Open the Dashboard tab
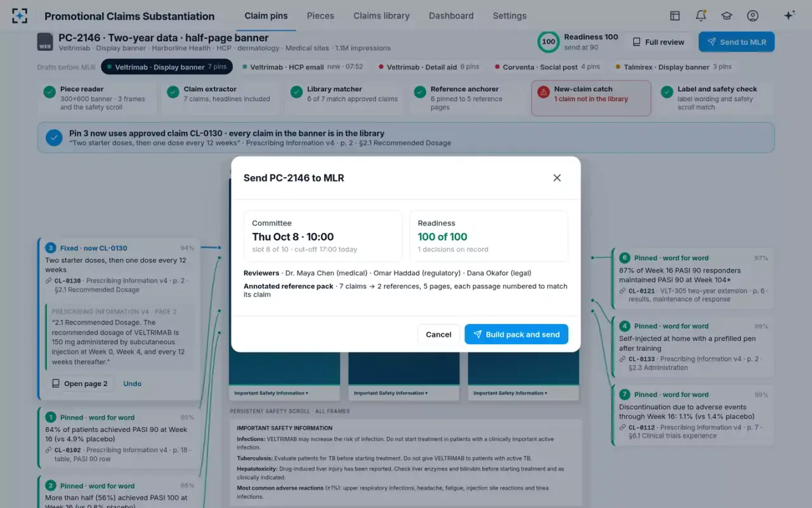The image size is (812, 508). tap(451, 16)
